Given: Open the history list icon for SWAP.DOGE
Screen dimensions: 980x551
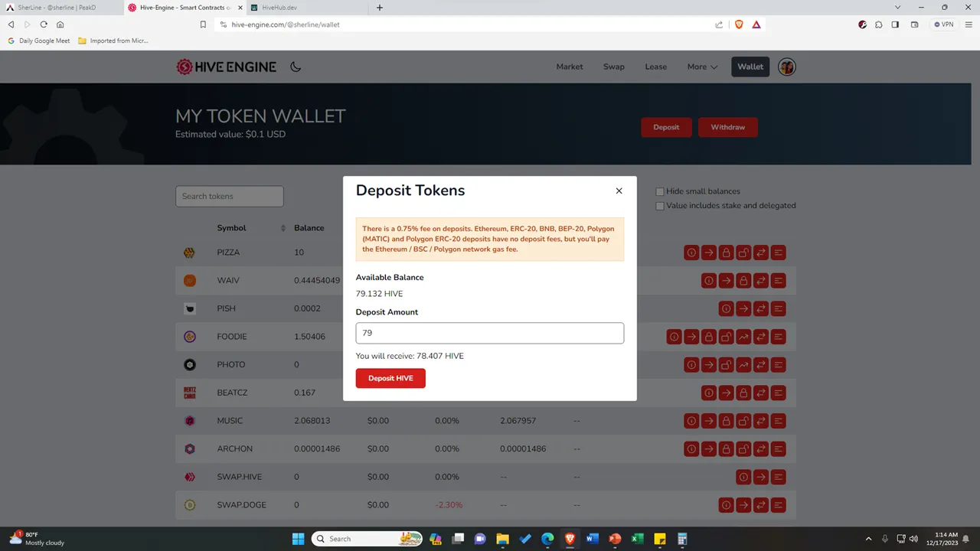Looking at the screenshot, I should 779,505.
